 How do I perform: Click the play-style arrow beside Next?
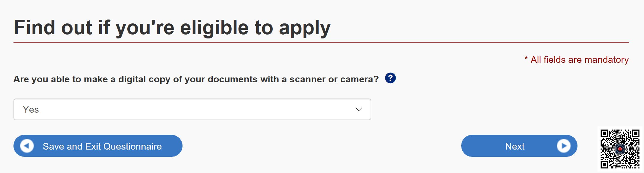(563, 146)
